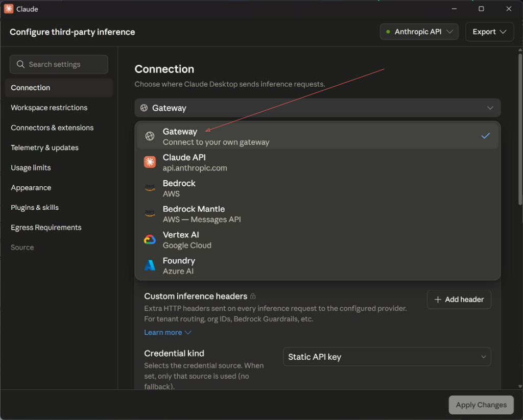The height and width of the screenshot is (420, 523).
Task: Click the Claude app logo in title bar
Action: (9, 9)
